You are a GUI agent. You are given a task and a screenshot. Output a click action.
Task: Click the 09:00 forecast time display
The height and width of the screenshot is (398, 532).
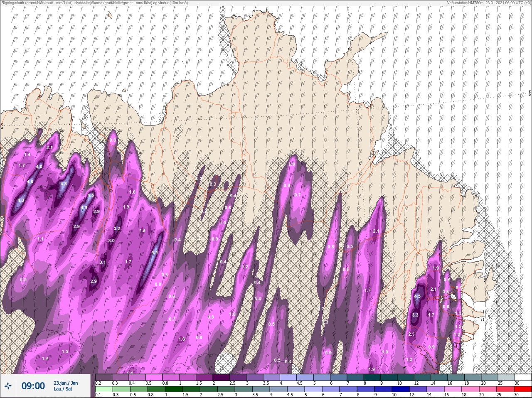(33, 386)
